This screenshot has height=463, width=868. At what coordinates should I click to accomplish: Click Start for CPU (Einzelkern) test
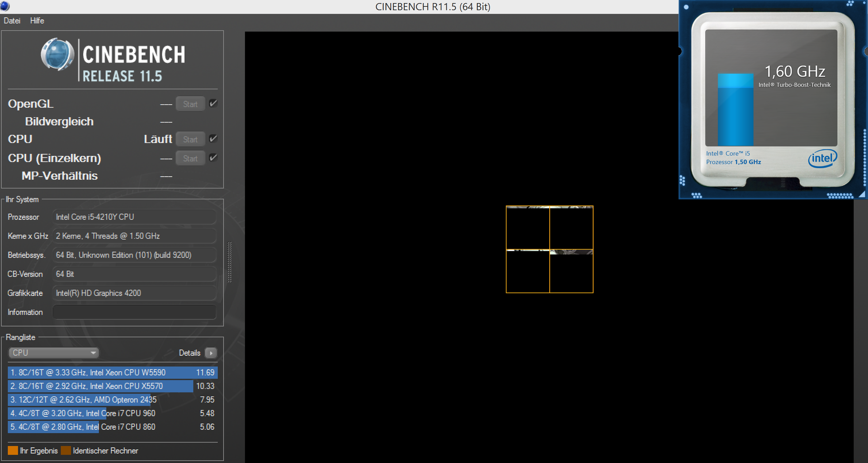(x=190, y=158)
